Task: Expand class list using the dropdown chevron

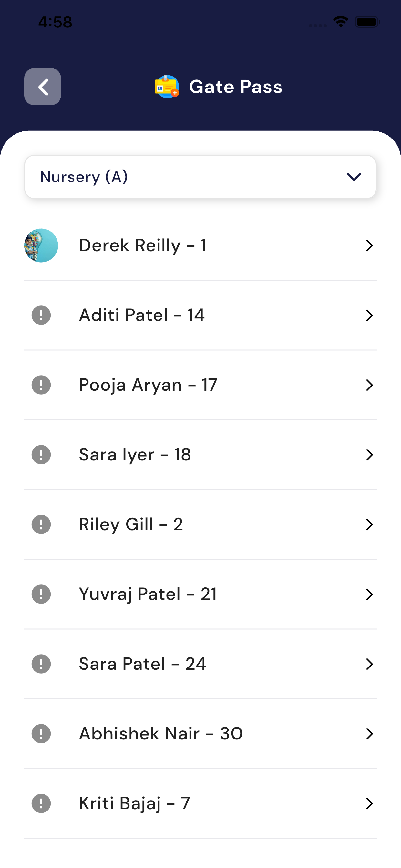Action: [x=354, y=177]
